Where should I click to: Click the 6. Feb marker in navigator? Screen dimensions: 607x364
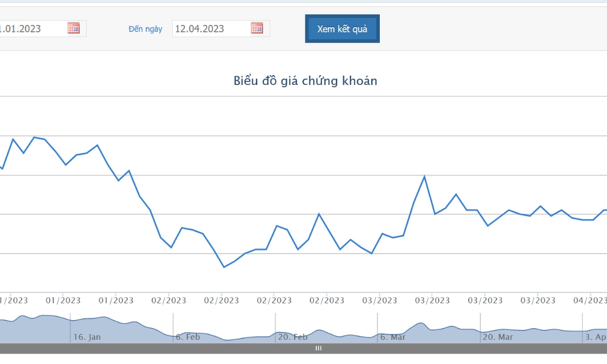(x=188, y=337)
